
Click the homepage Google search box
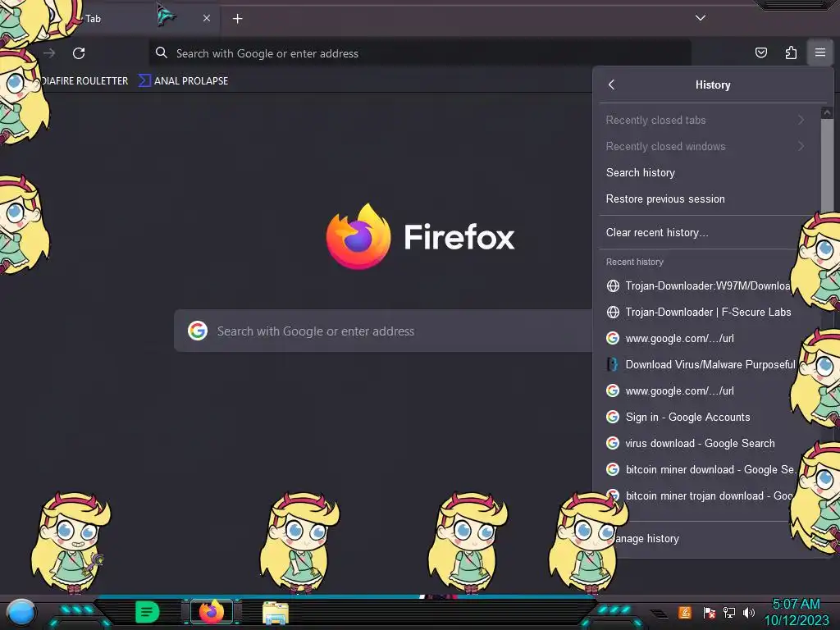[384, 331]
